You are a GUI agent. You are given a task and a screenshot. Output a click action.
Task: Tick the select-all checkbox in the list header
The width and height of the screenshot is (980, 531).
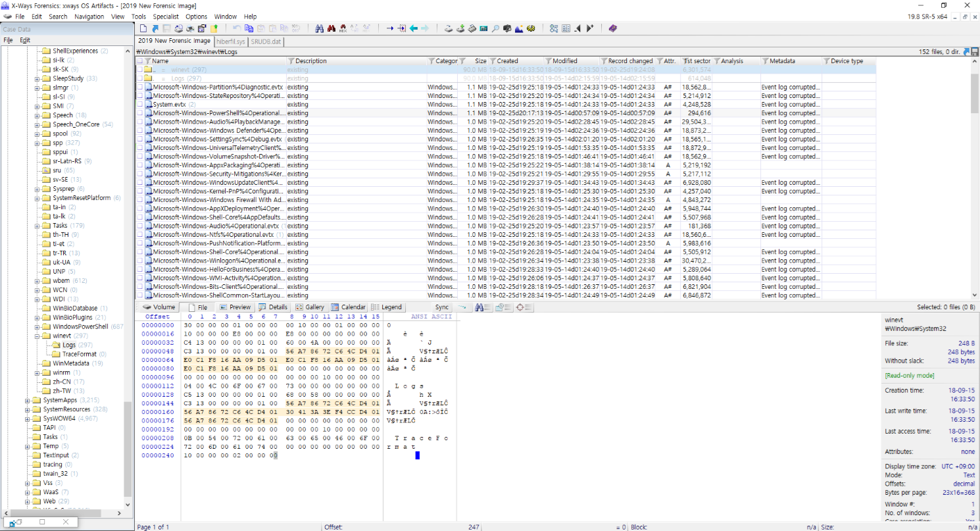[x=139, y=61]
